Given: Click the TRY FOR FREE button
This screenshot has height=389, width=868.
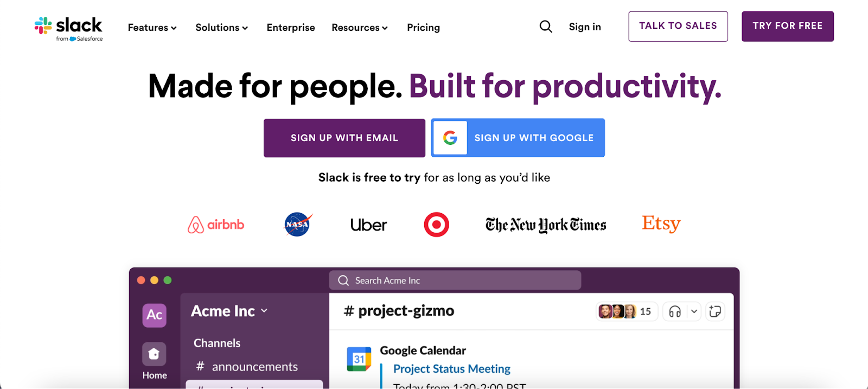Looking at the screenshot, I should [787, 26].
